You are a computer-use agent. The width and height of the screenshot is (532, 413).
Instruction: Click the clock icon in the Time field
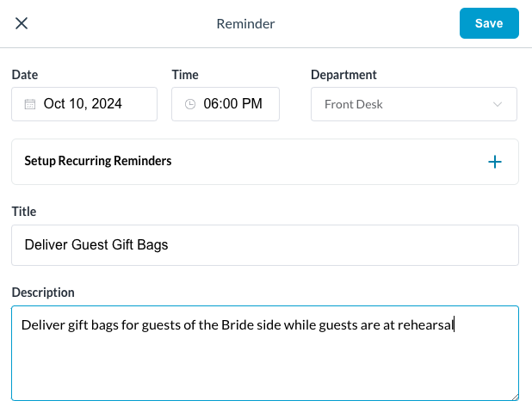coord(190,105)
